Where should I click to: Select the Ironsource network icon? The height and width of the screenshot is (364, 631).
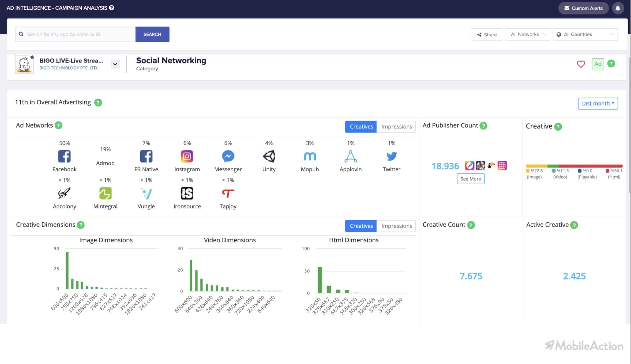point(187,193)
